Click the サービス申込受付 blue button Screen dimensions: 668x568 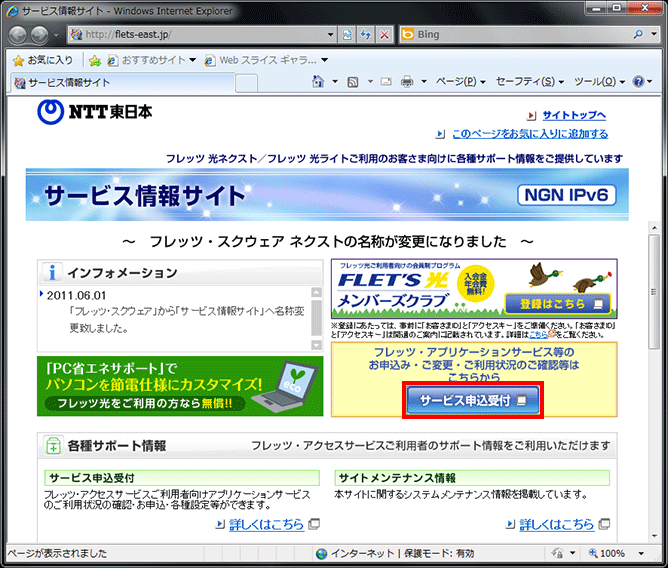[x=473, y=400]
